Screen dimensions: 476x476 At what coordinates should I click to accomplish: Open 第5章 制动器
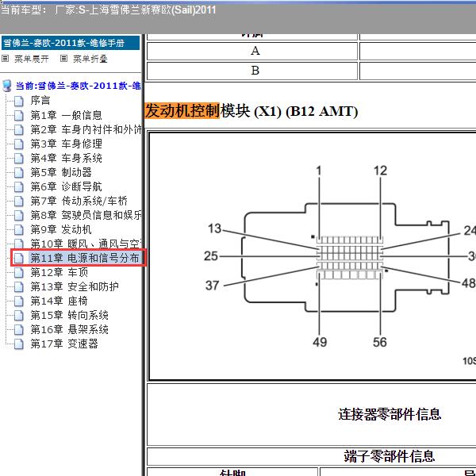tap(61, 172)
